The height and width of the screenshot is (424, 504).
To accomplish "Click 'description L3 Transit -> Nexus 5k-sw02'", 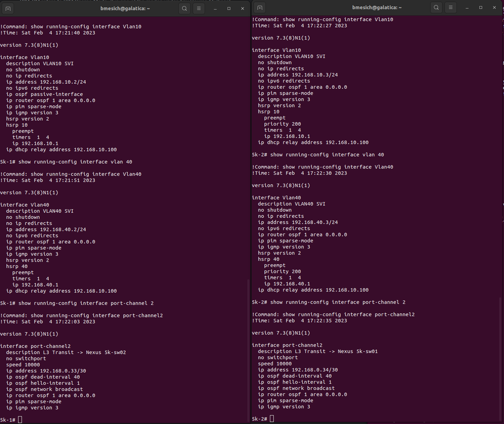I will pyautogui.click(x=66, y=352).
